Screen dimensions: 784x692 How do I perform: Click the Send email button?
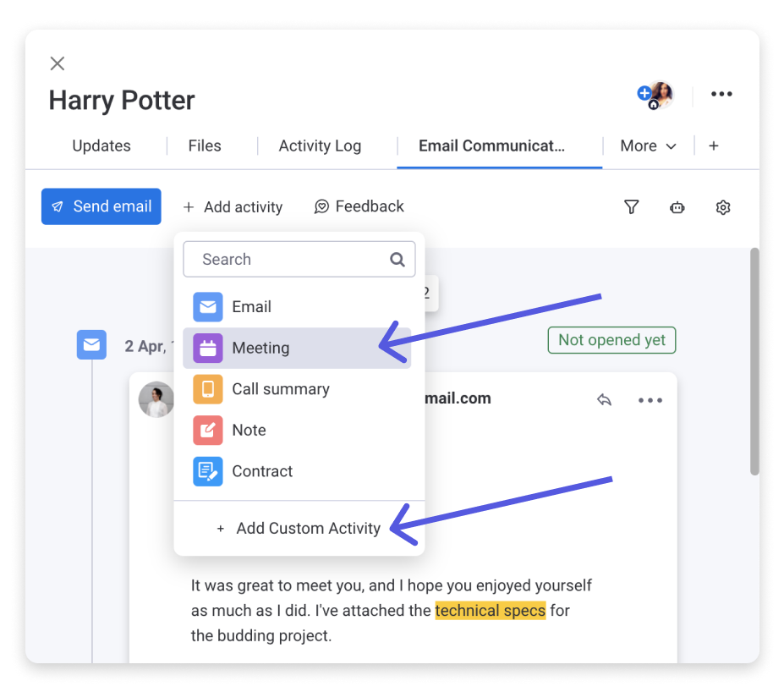coord(101,206)
